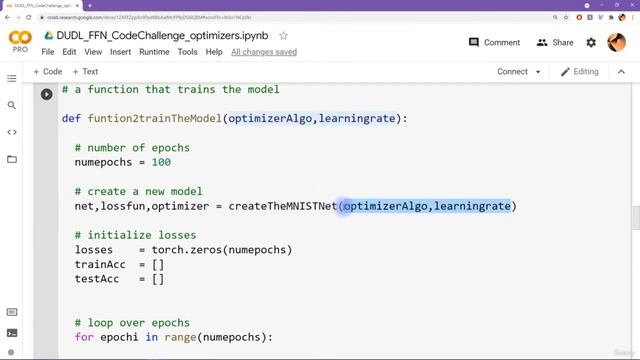Click the notebook title DUDL_FFN_CodeChallenge_optimizers.ipynb
The image size is (640, 360).
[x=162, y=36]
